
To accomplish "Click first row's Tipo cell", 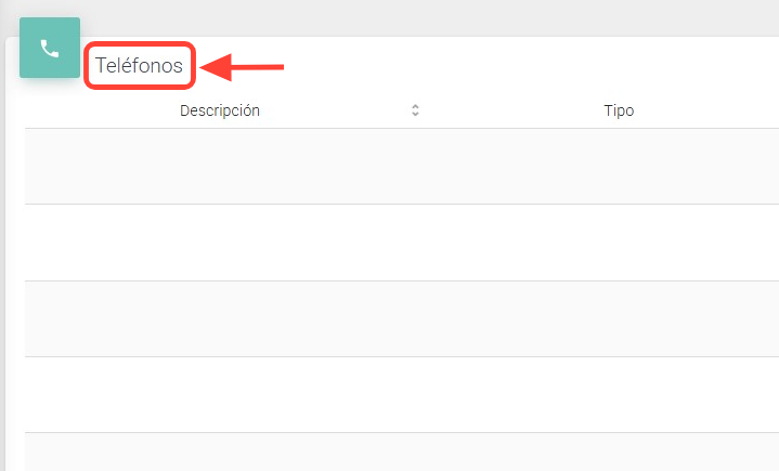I will (618, 166).
